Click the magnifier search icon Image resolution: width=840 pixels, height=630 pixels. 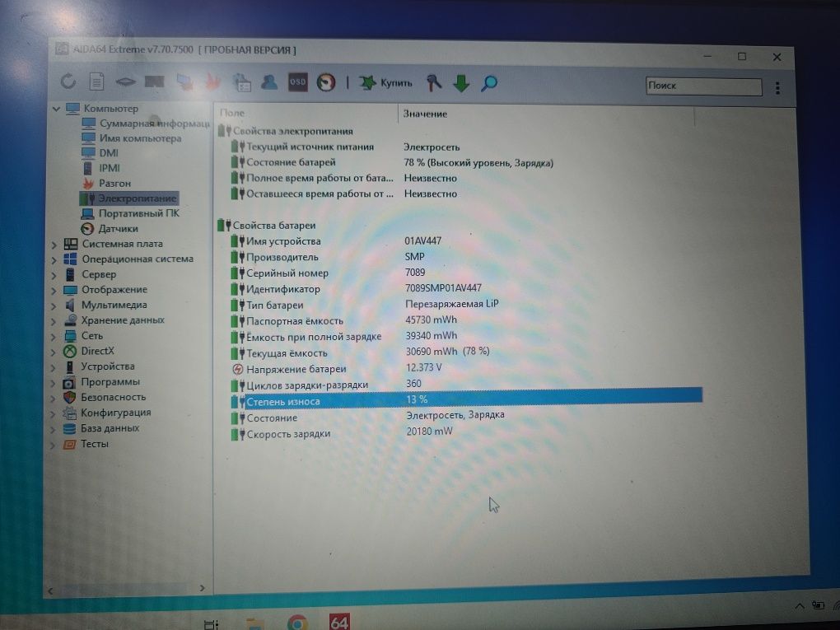click(x=489, y=83)
